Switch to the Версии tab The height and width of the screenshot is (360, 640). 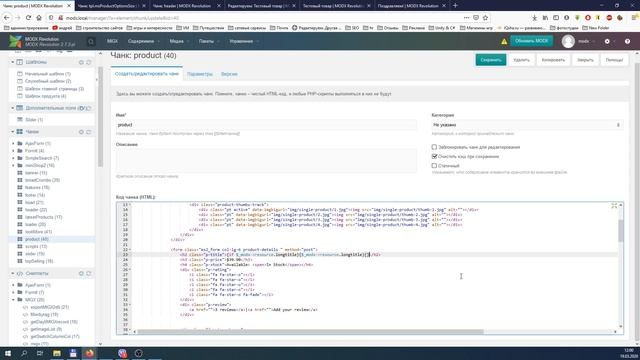(229, 74)
